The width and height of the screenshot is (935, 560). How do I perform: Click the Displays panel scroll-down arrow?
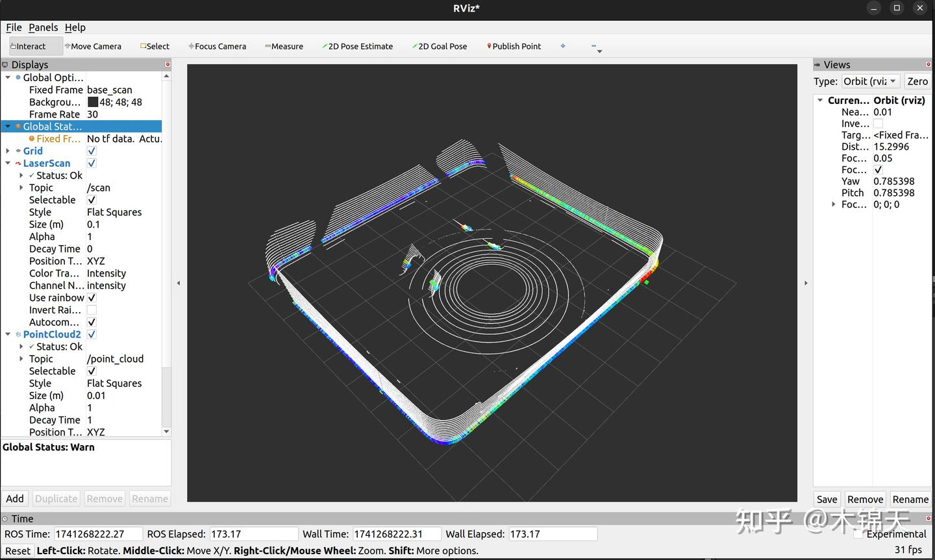[166, 432]
